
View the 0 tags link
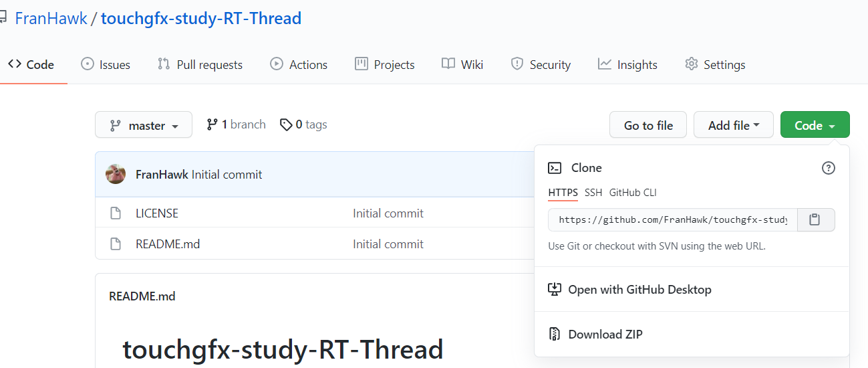pos(303,124)
